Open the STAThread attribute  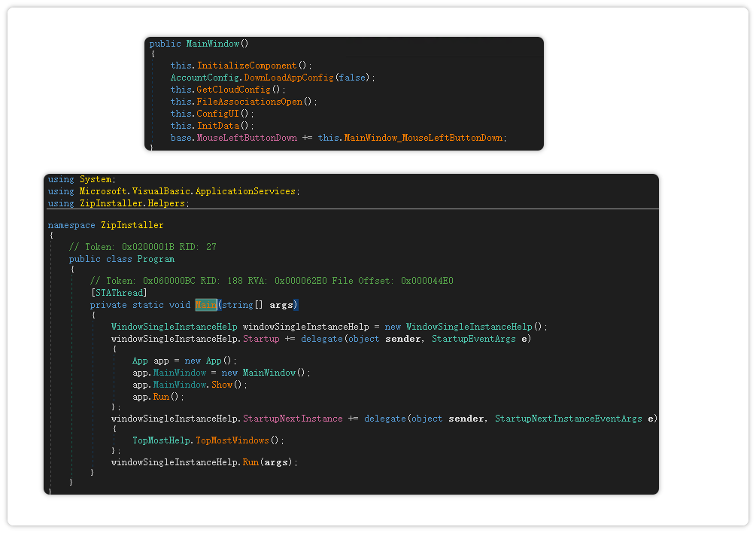click(118, 293)
